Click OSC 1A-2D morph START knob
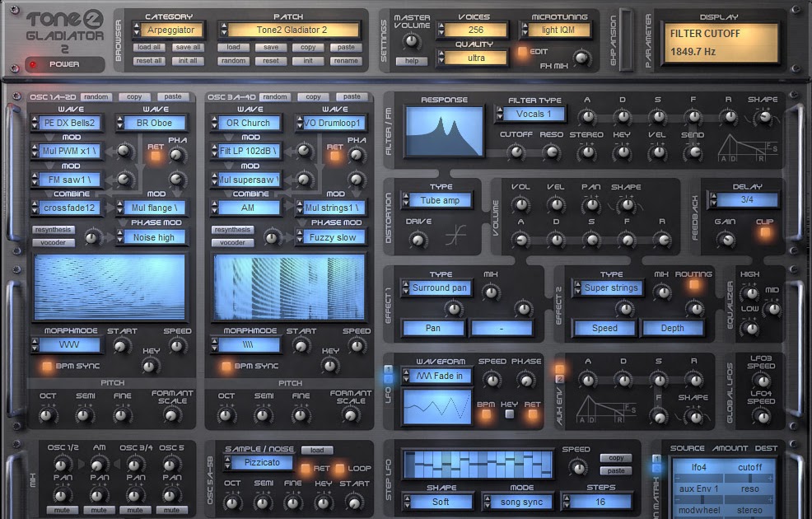Image resolution: width=812 pixels, height=519 pixels. (122, 345)
